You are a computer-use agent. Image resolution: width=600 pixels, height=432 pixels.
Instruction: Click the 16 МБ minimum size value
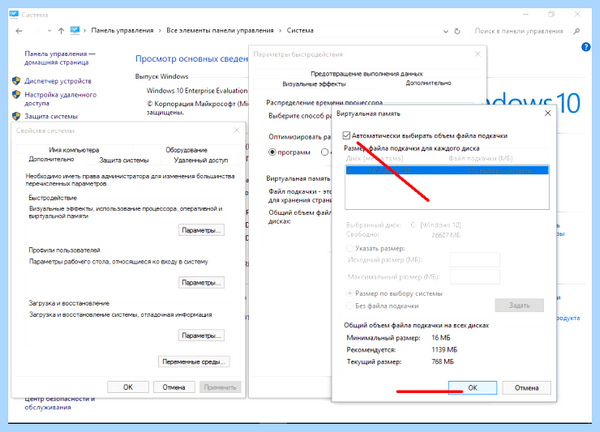click(x=441, y=338)
